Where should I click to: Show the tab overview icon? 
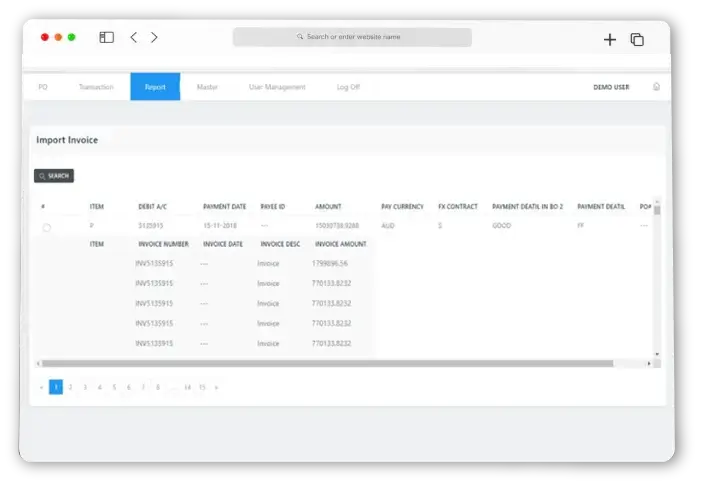pos(637,39)
